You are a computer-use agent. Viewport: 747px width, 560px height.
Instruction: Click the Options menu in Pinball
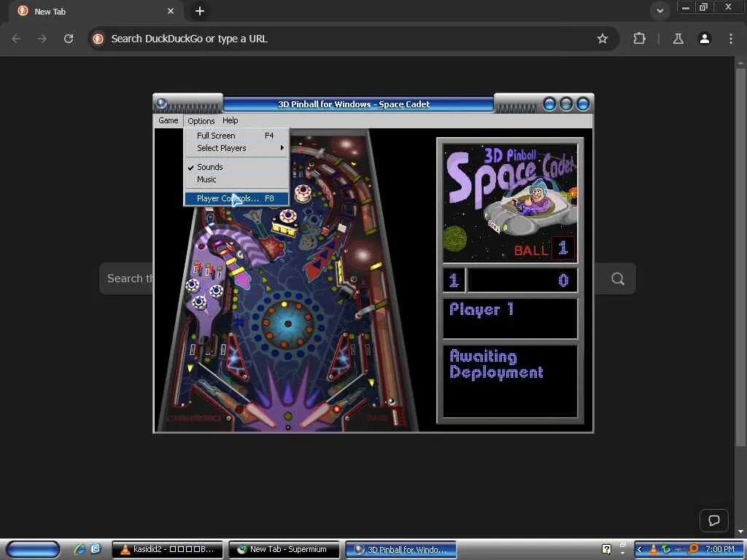tap(201, 121)
